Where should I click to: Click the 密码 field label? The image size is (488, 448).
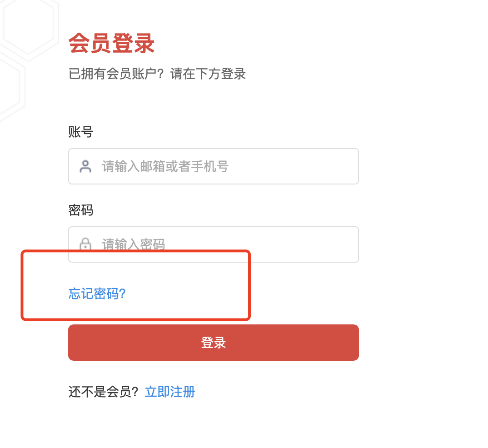coord(80,210)
